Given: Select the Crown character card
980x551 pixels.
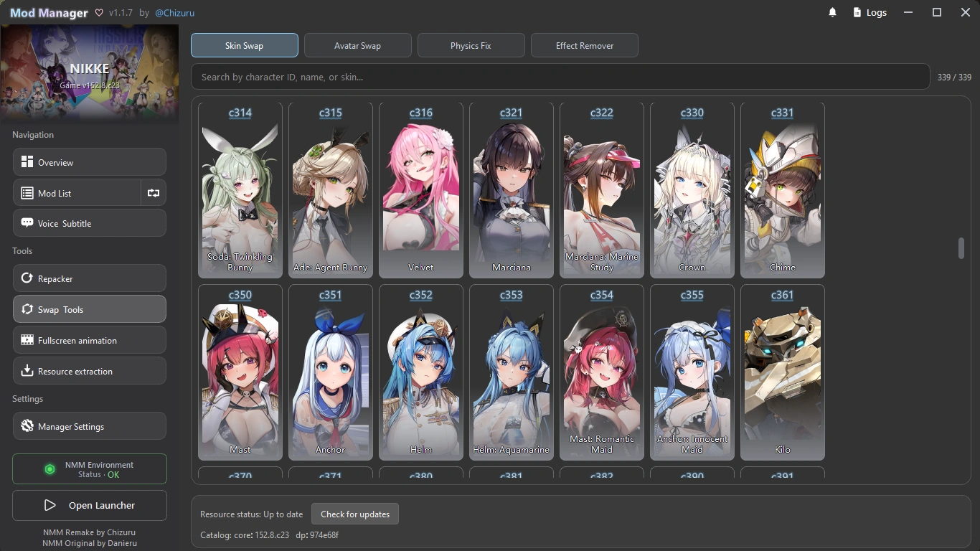Looking at the screenshot, I should [x=692, y=190].
